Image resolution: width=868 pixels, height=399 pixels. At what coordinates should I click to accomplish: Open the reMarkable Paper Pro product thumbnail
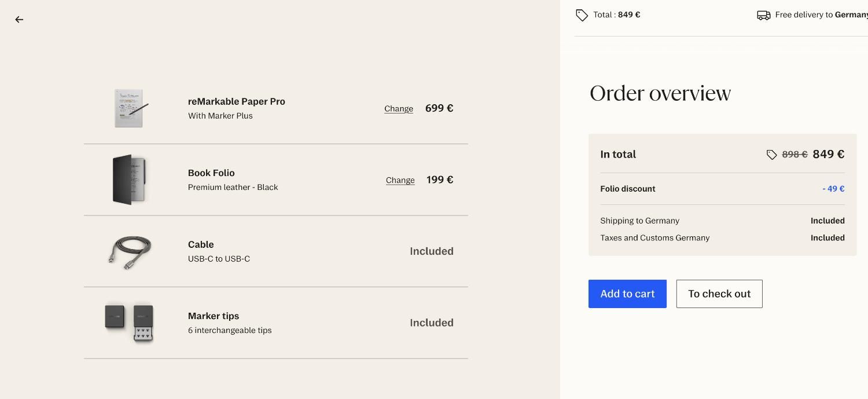130,108
